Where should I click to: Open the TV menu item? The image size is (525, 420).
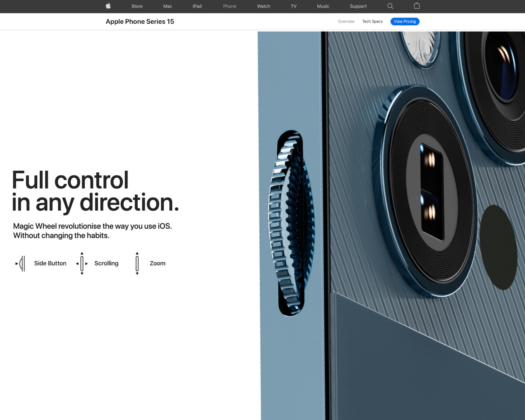click(x=294, y=6)
